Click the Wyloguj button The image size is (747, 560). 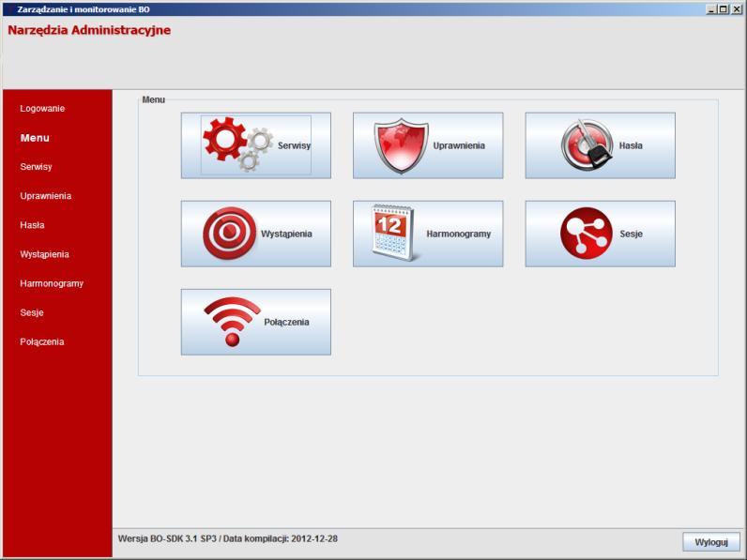click(x=711, y=542)
